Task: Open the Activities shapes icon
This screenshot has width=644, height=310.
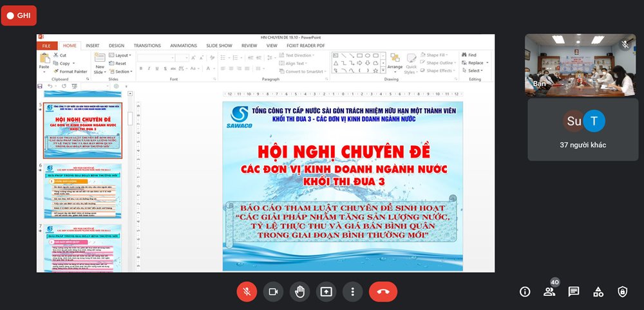Action: (x=598, y=291)
